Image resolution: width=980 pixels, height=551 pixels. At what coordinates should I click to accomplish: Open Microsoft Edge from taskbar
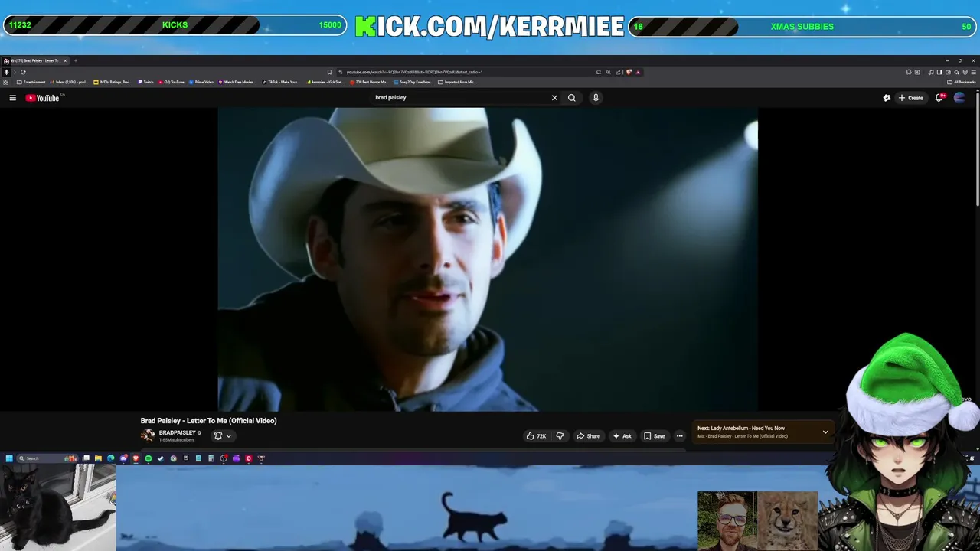pyautogui.click(x=111, y=458)
